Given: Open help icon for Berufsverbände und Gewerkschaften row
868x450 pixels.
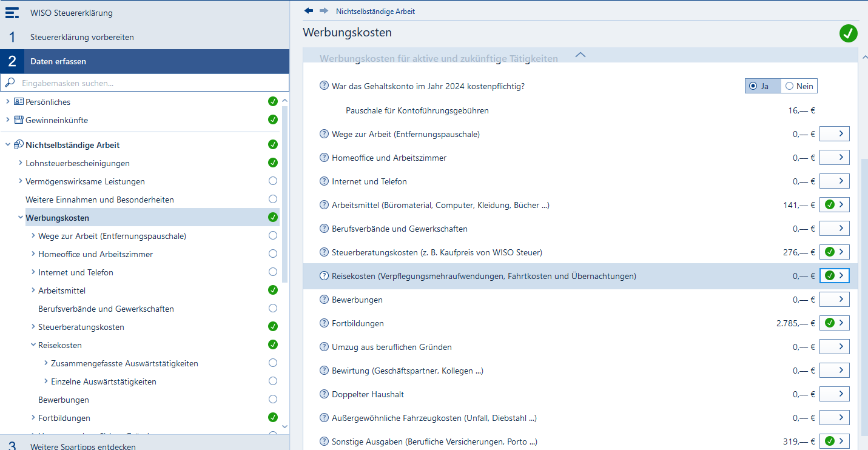Looking at the screenshot, I should pos(324,229).
